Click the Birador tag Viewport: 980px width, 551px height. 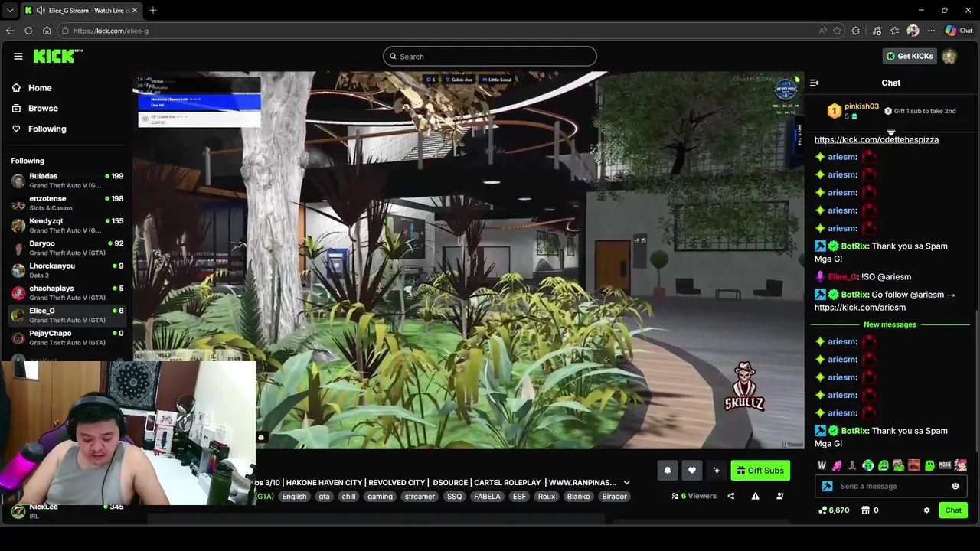click(614, 497)
